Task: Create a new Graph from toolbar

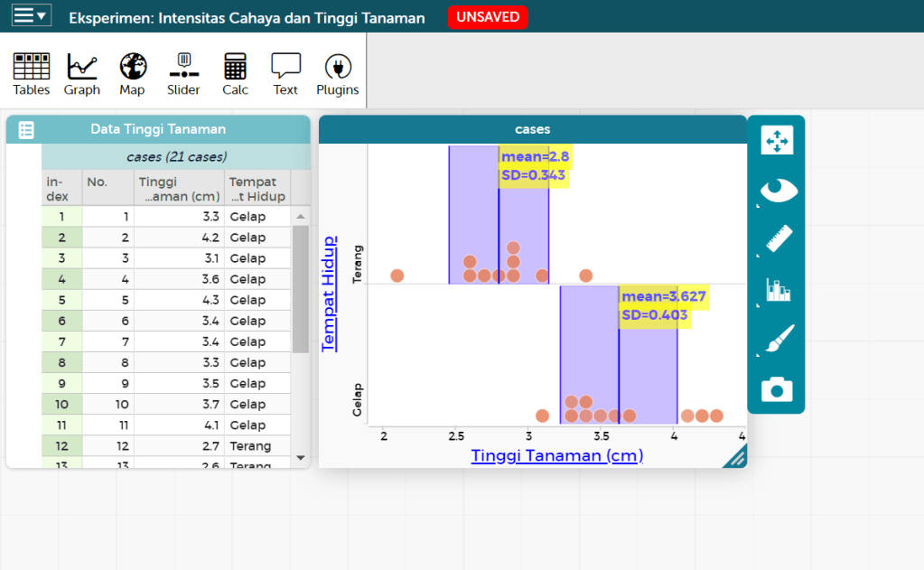Action: tap(82, 73)
